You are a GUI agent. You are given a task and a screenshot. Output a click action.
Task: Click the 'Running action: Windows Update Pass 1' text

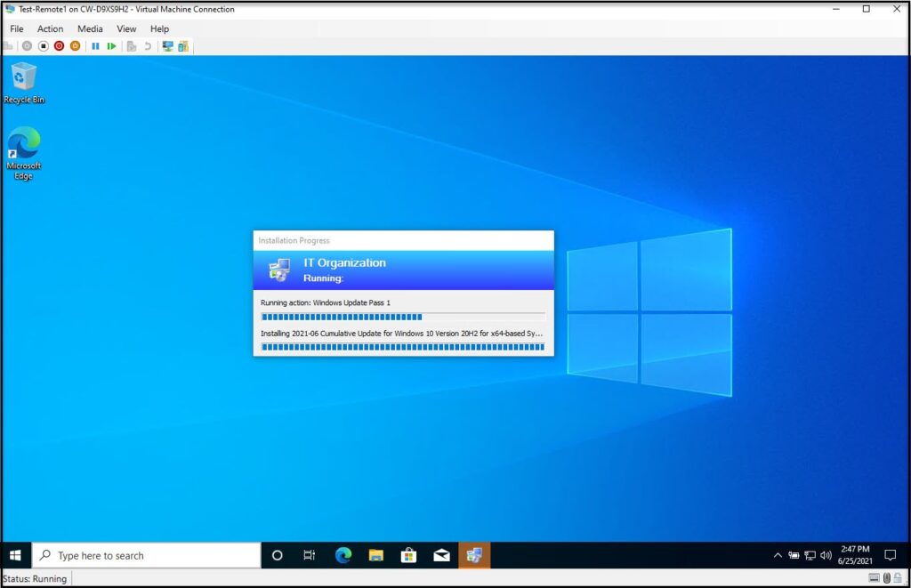326,302
